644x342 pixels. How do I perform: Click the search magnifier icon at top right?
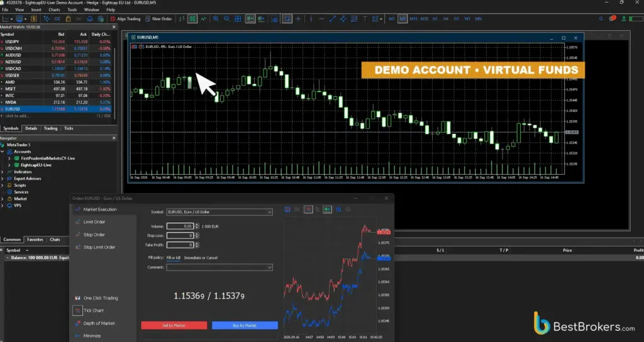point(601,19)
